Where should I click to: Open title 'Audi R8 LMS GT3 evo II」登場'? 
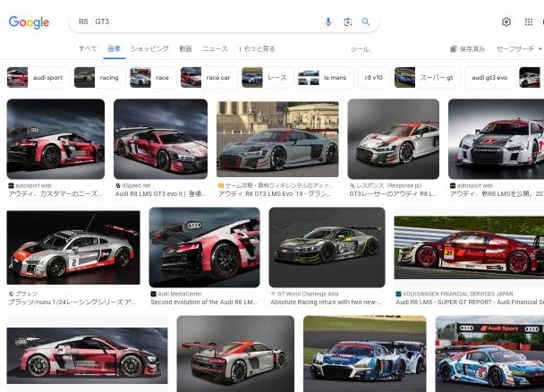tap(161, 194)
